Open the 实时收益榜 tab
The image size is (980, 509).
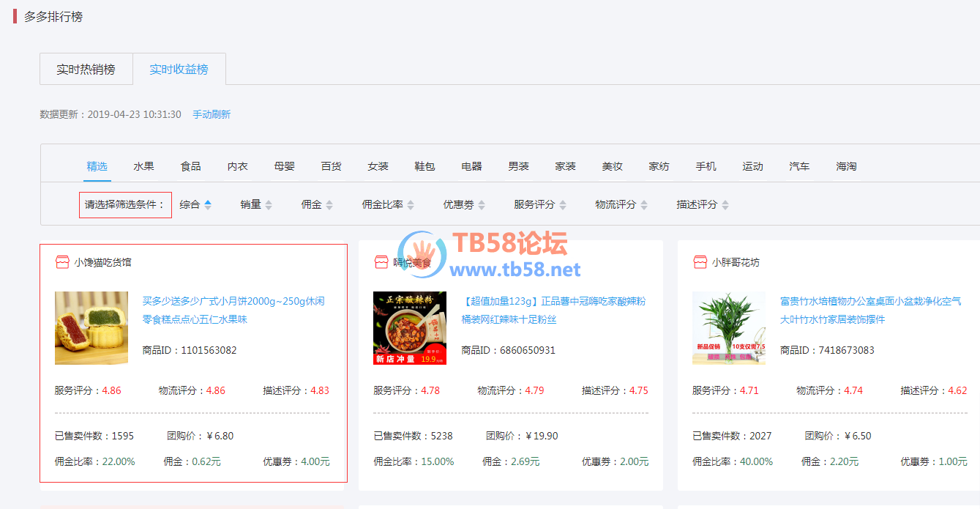[x=179, y=70]
